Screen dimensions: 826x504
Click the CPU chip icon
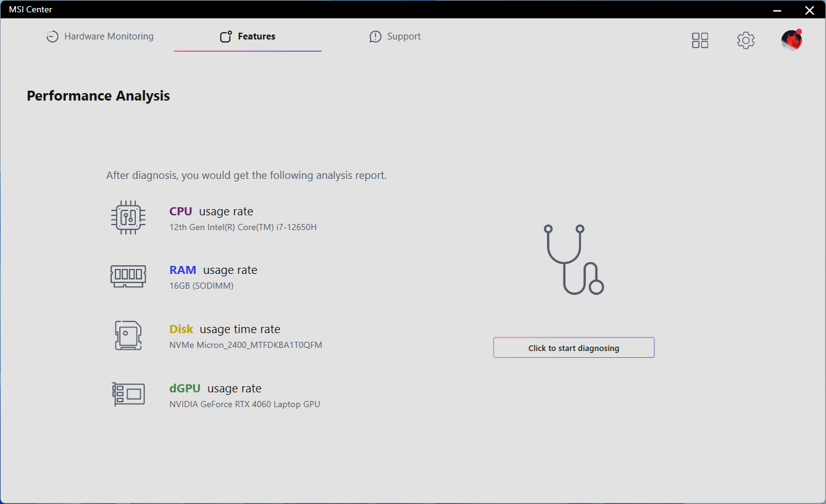(x=128, y=217)
